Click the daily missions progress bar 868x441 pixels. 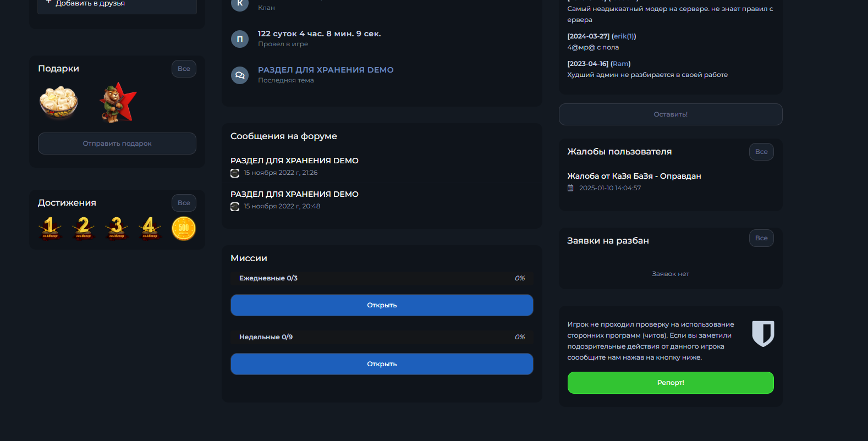pos(382,278)
